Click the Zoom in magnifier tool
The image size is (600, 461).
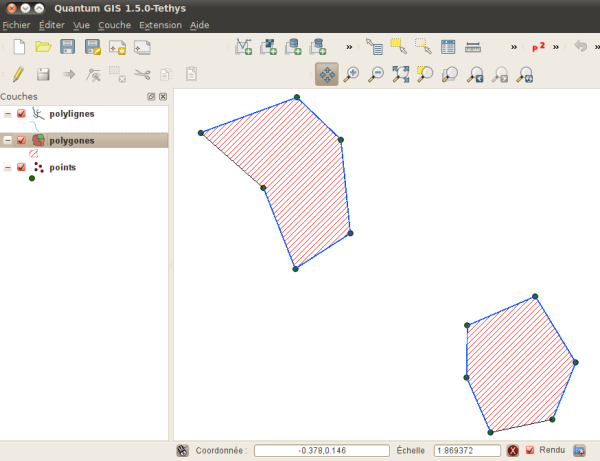[351, 74]
